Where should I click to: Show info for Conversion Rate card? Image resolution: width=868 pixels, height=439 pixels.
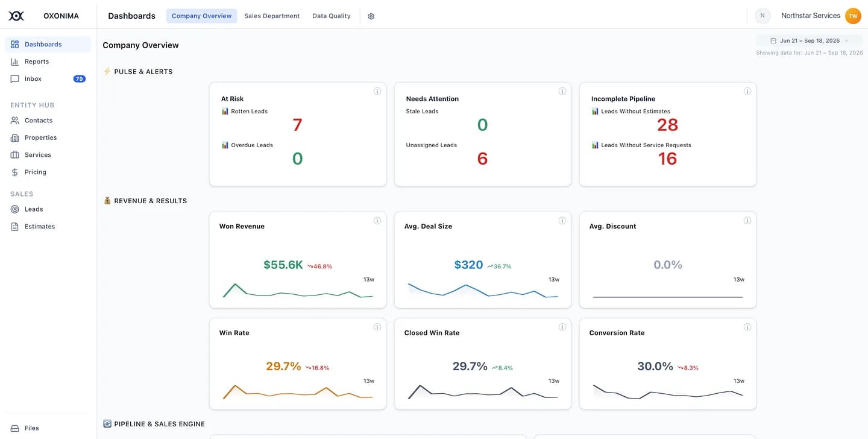click(747, 327)
